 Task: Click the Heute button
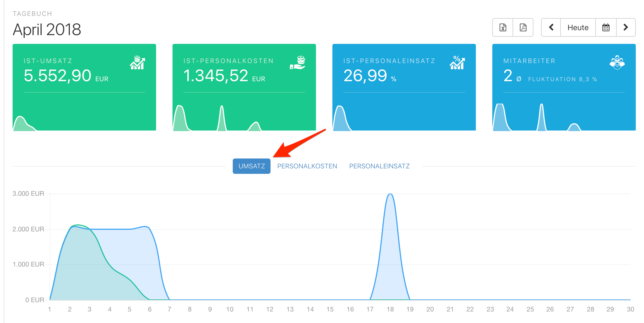pyautogui.click(x=578, y=27)
